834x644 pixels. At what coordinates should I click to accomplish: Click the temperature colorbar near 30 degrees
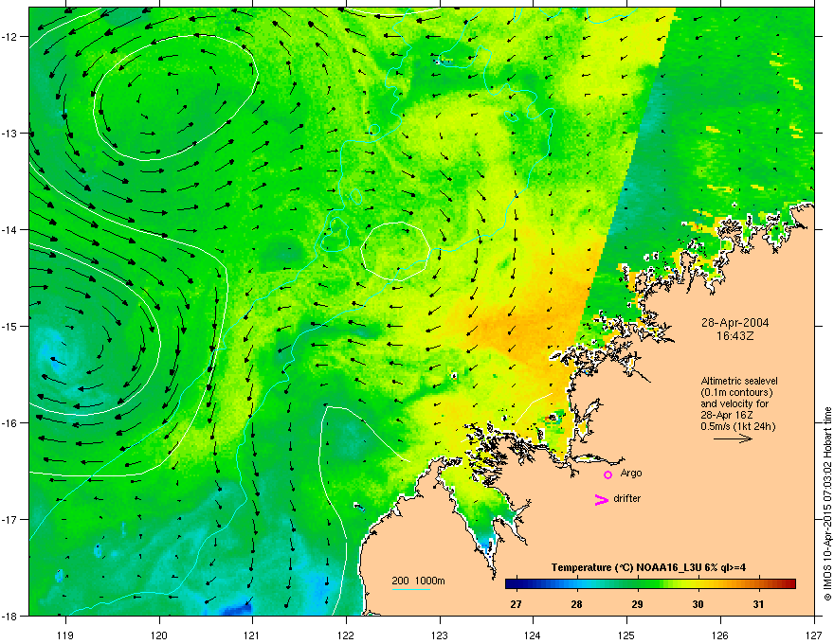point(698,584)
